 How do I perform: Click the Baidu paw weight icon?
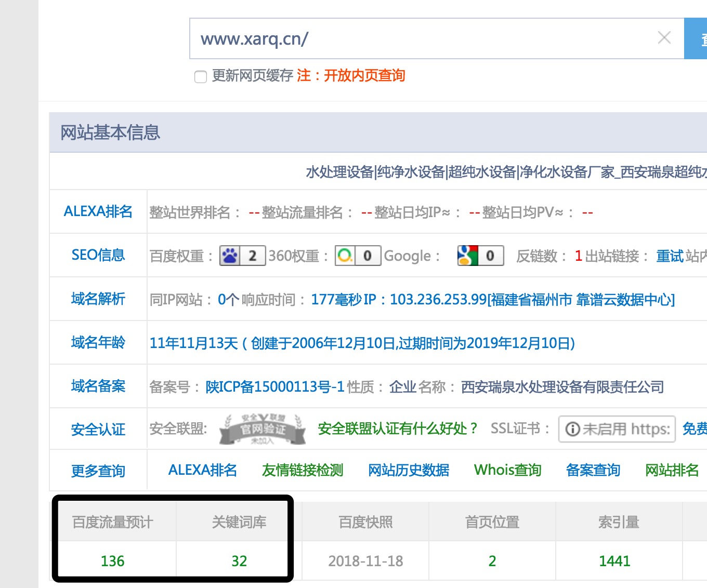[243, 256]
